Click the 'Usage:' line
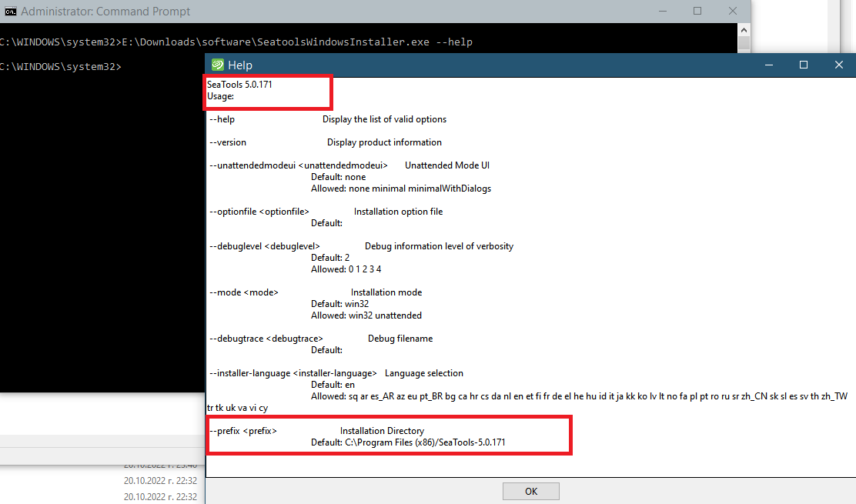856x504 pixels. click(221, 96)
